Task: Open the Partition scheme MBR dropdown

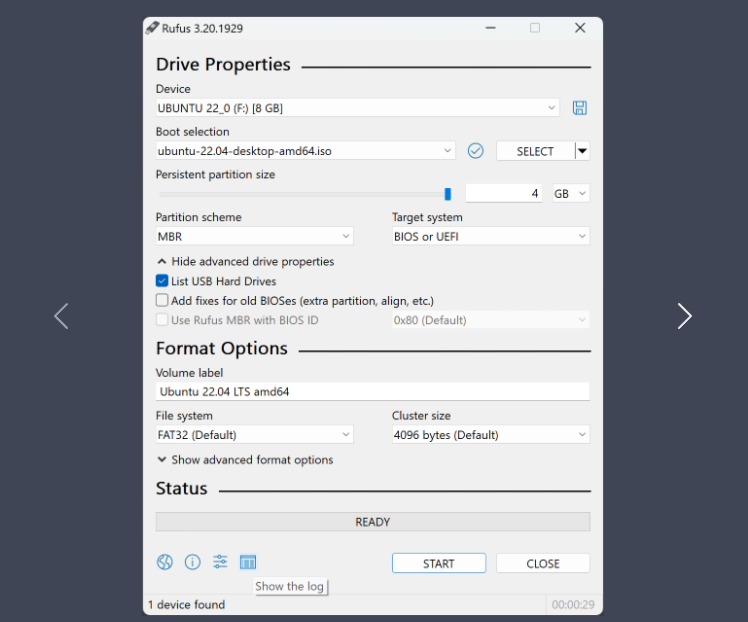Action: coord(254,236)
